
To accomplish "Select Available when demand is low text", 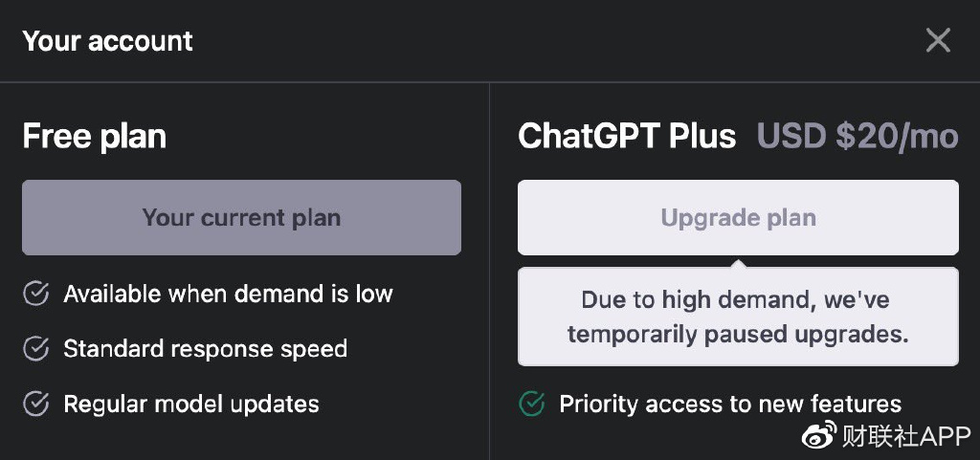I will (x=228, y=294).
